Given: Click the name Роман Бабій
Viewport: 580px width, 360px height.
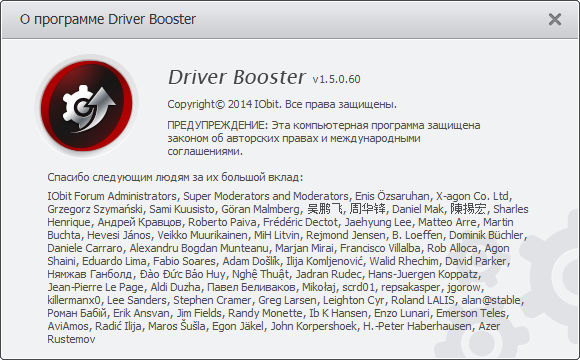Looking at the screenshot, I should point(77,313).
